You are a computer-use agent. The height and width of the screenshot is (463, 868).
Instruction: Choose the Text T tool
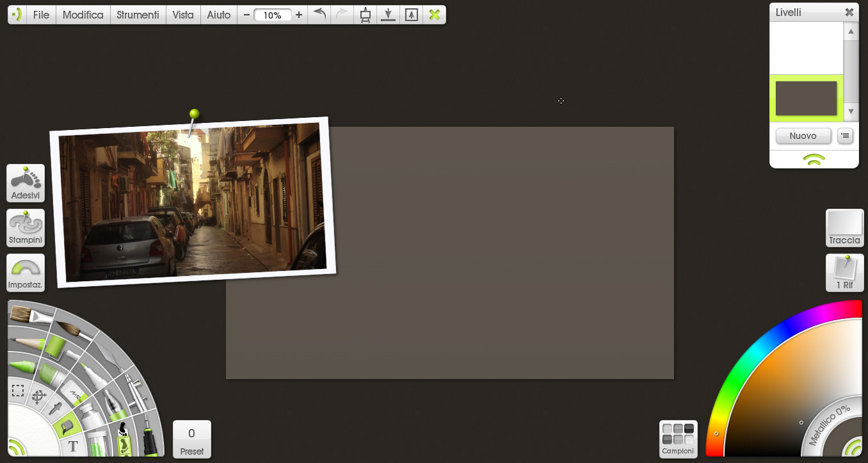point(73,446)
